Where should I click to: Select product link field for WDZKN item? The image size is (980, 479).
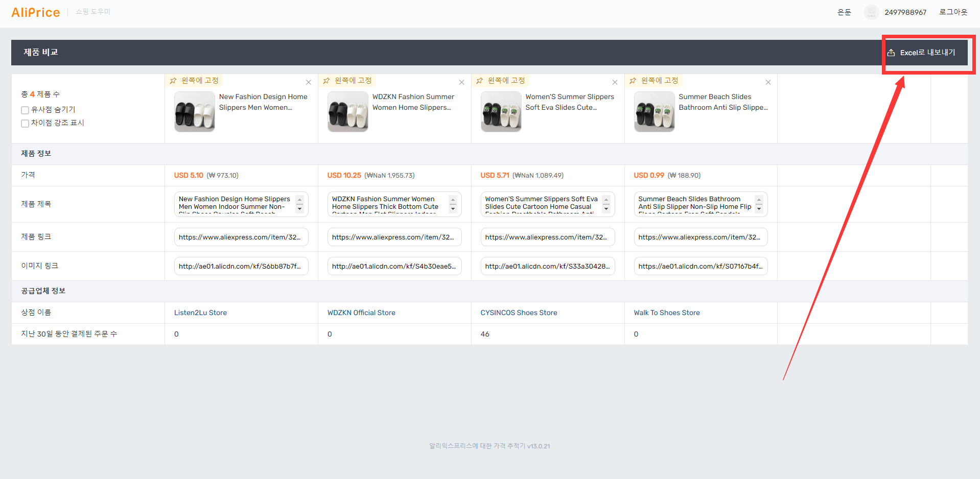[394, 237]
